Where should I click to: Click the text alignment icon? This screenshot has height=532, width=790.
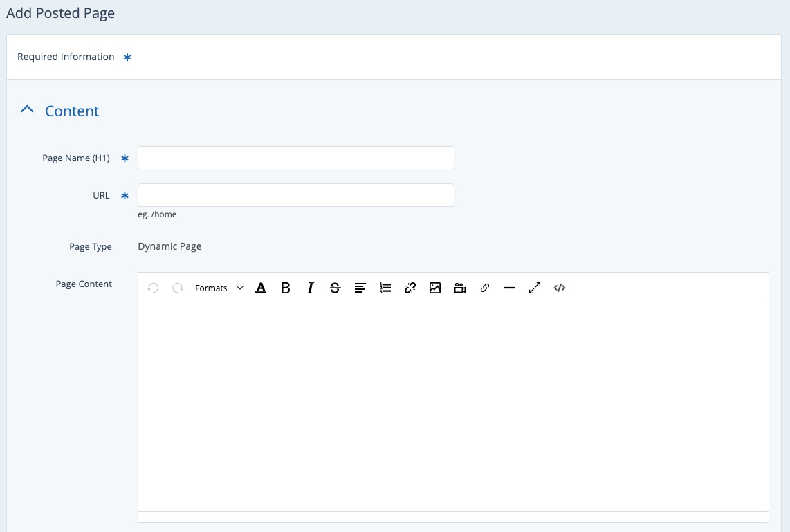[360, 288]
